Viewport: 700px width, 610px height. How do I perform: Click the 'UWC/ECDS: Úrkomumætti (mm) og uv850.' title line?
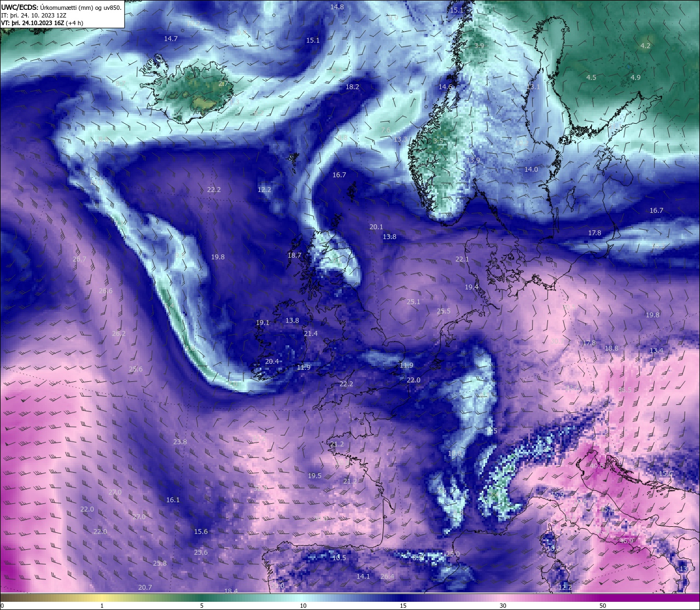tap(61, 8)
